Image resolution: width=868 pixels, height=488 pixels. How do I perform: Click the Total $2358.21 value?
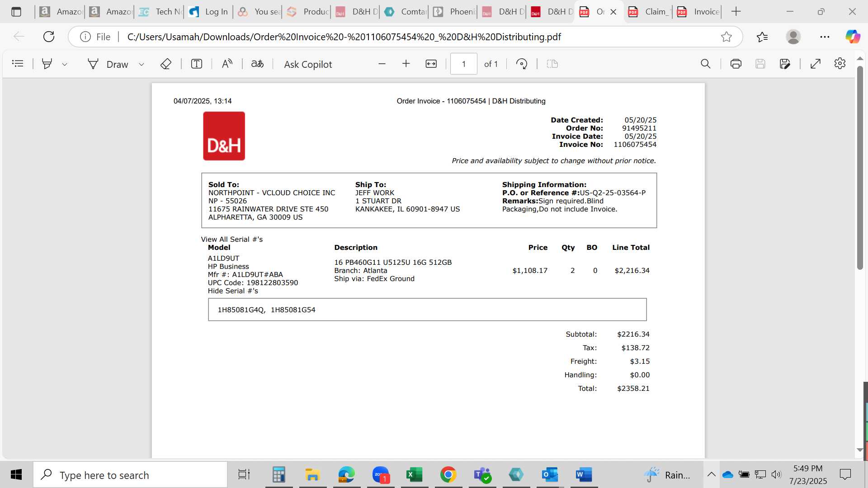633,389
